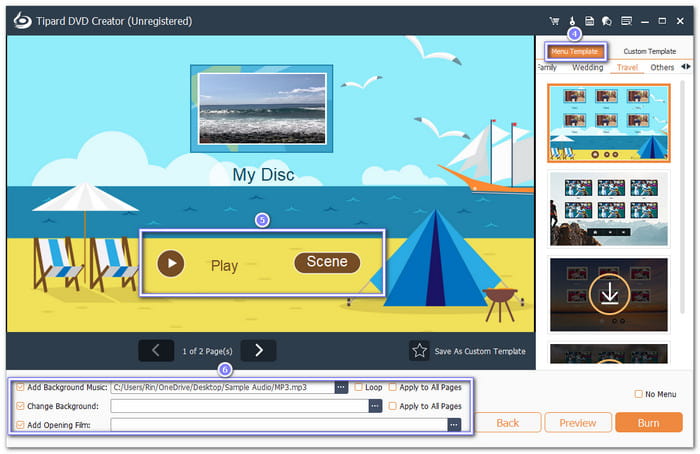Viewport: 700px width, 454px height.
Task: Check Apply to All Pages for background
Action: click(392, 406)
